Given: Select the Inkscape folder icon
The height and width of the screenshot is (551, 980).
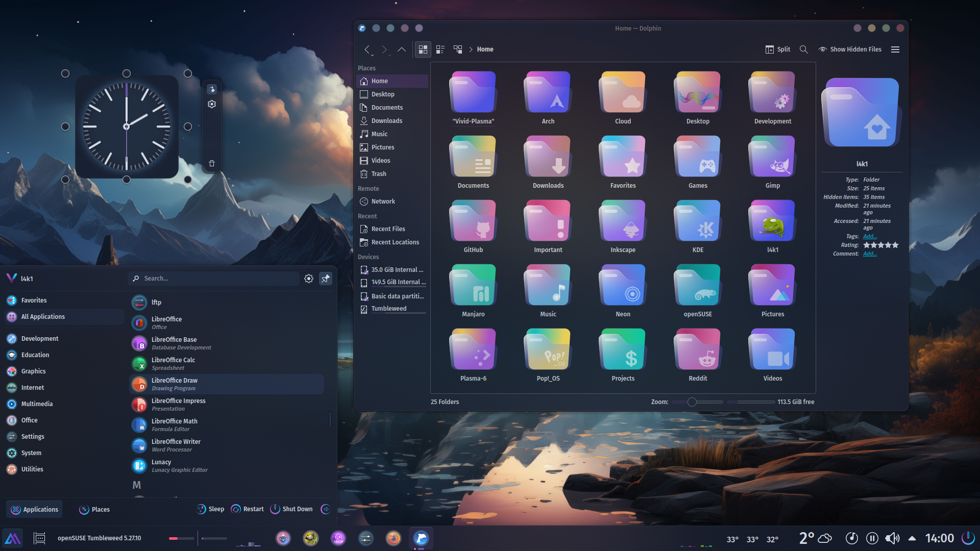Looking at the screenshot, I should 623,221.
